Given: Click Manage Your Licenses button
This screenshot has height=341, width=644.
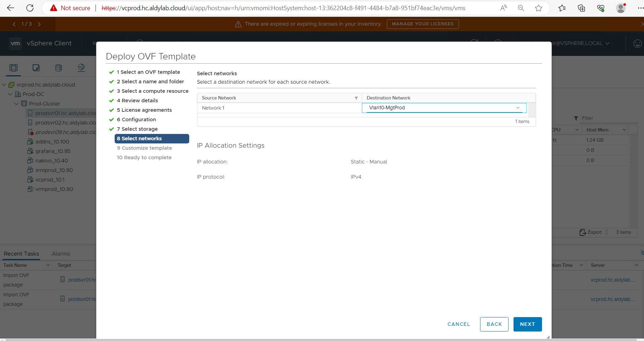Looking at the screenshot, I should [422, 24].
